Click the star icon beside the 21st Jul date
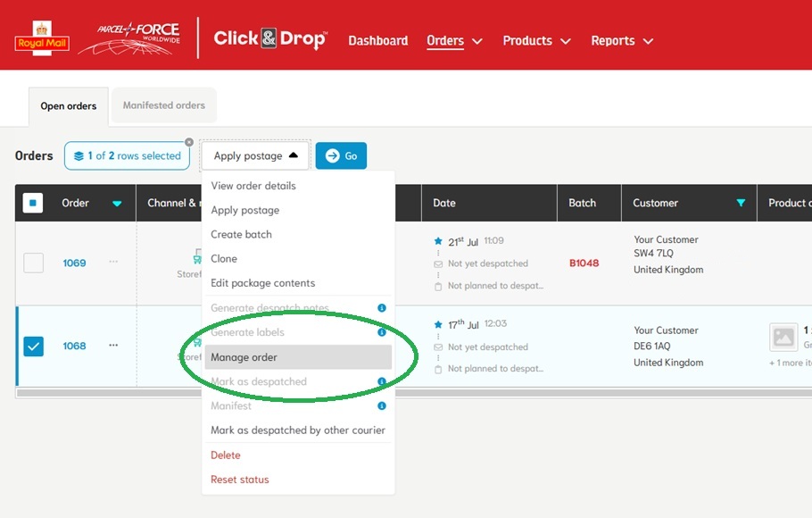 pyautogui.click(x=437, y=239)
